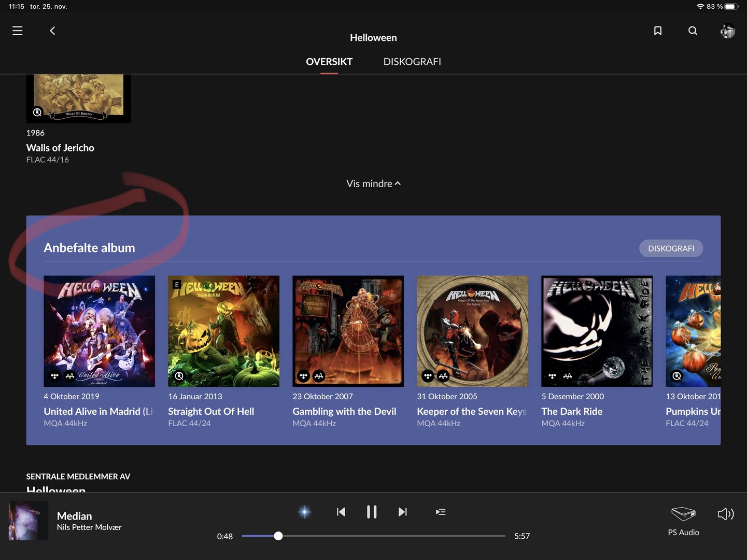Open the now playing track title Median
This screenshot has height=560, width=747.
(74, 516)
